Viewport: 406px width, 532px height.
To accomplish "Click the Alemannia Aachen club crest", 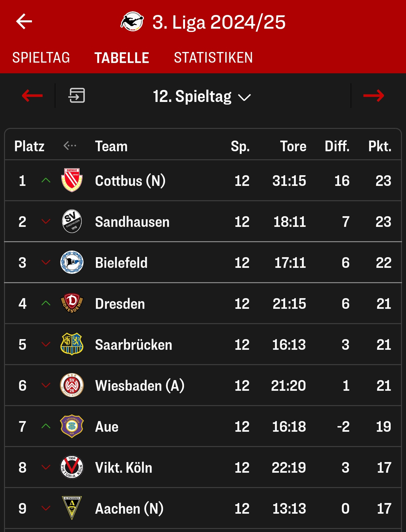I will point(72,508).
